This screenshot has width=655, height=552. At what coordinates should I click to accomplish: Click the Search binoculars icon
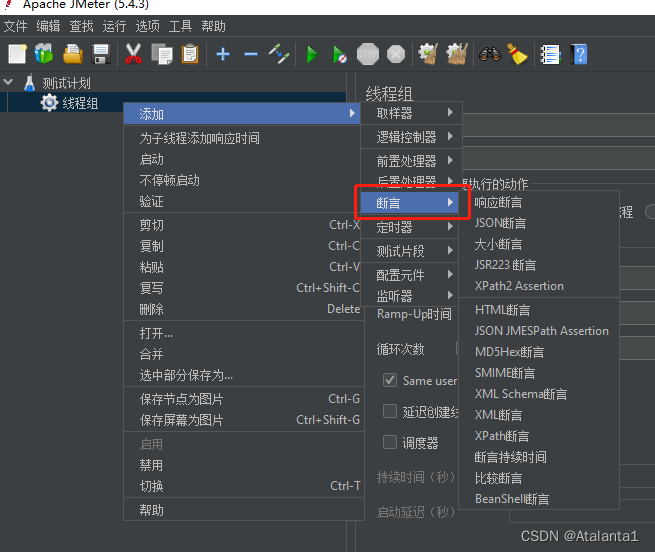coord(490,54)
